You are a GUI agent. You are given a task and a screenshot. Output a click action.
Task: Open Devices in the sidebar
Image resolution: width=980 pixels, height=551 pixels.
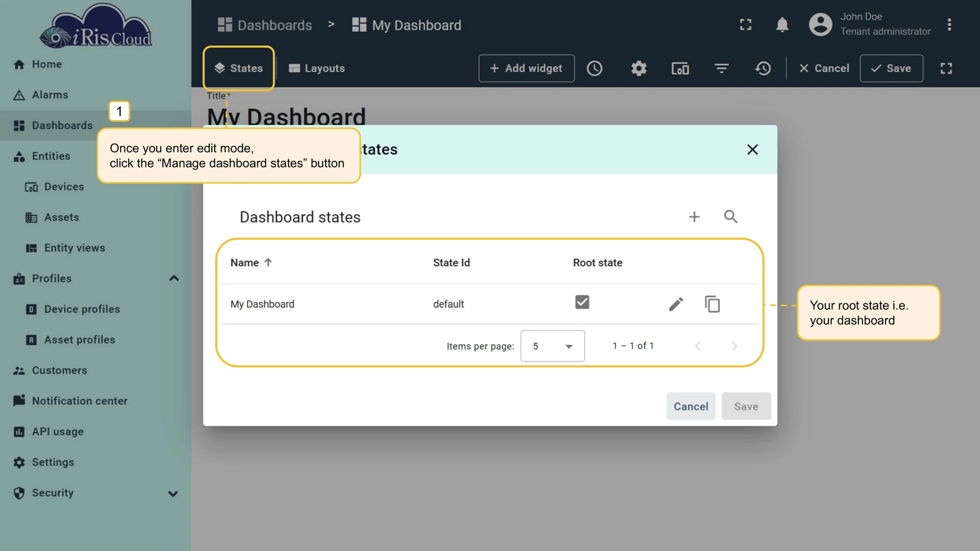95,187
